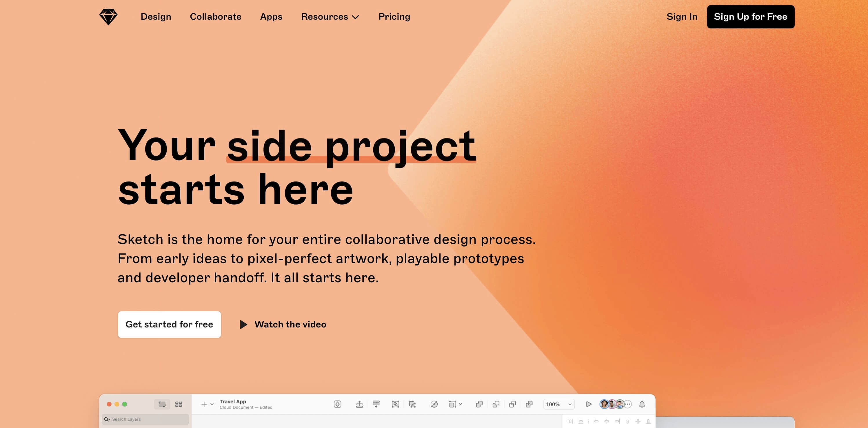Switch to components grid view
The width and height of the screenshot is (868, 428).
click(x=179, y=404)
